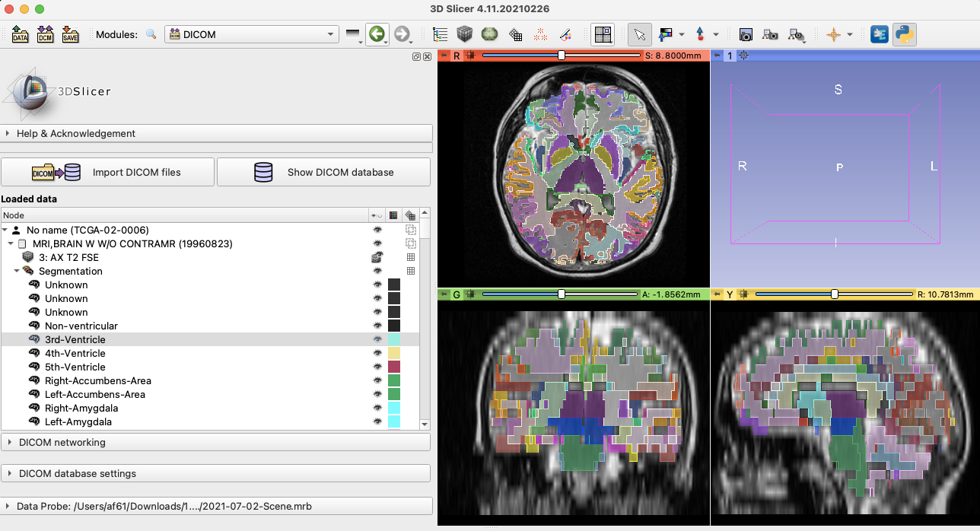
Task: Hide the 4th-Ventricle segment
Action: 377,353
